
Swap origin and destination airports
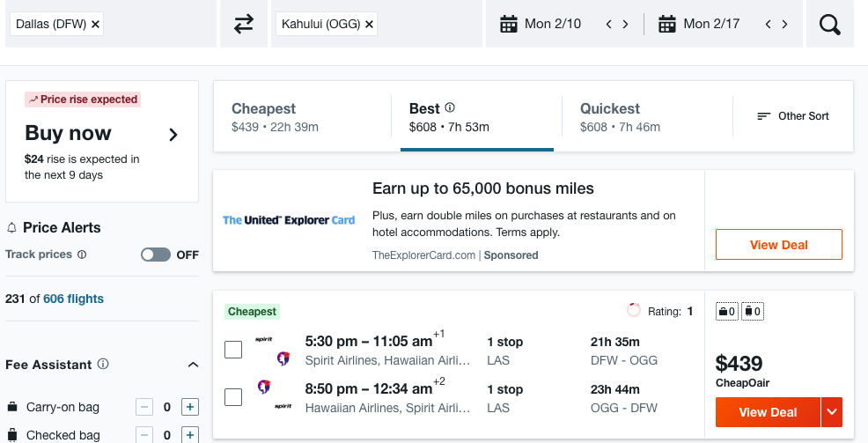pos(244,24)
